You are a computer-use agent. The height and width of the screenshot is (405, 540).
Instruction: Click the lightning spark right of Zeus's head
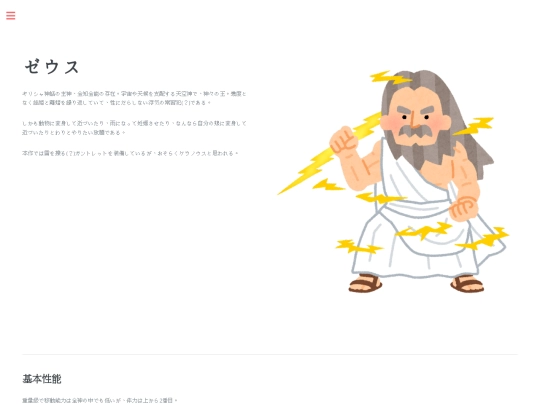[474, 126]
